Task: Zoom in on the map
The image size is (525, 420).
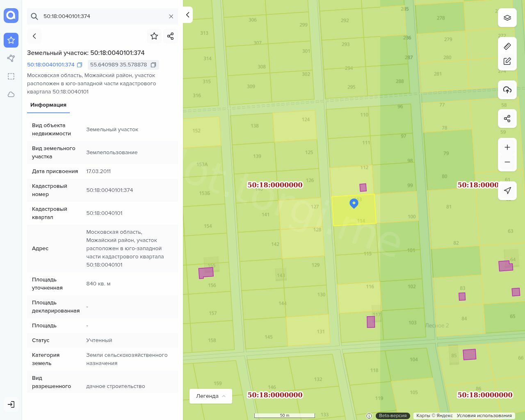Action: (507, 147)
